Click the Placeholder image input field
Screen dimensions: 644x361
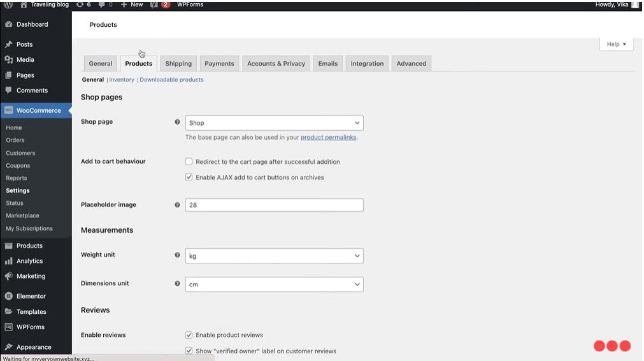(275, 205)
